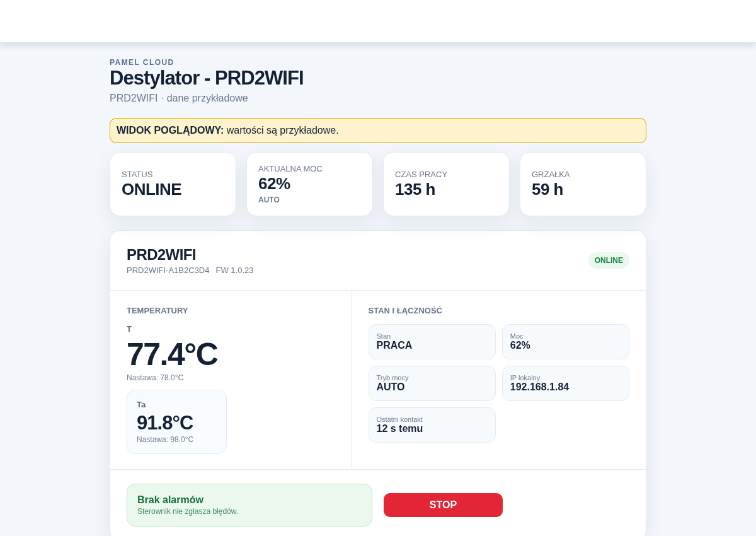Click the AUTO label under 62%
This screenshot has height=536, width=756.
(269, 200)
